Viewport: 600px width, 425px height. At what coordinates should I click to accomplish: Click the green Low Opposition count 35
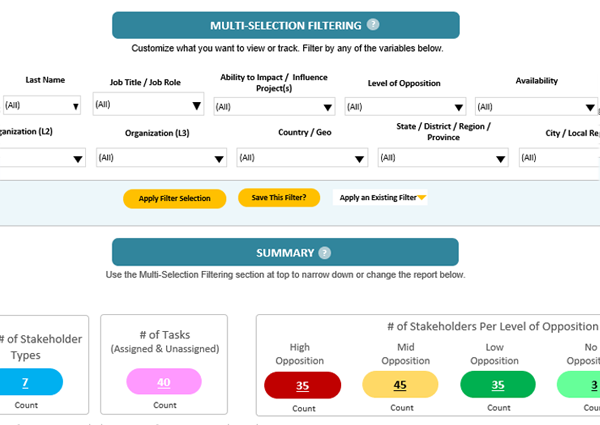click(498, 384)
